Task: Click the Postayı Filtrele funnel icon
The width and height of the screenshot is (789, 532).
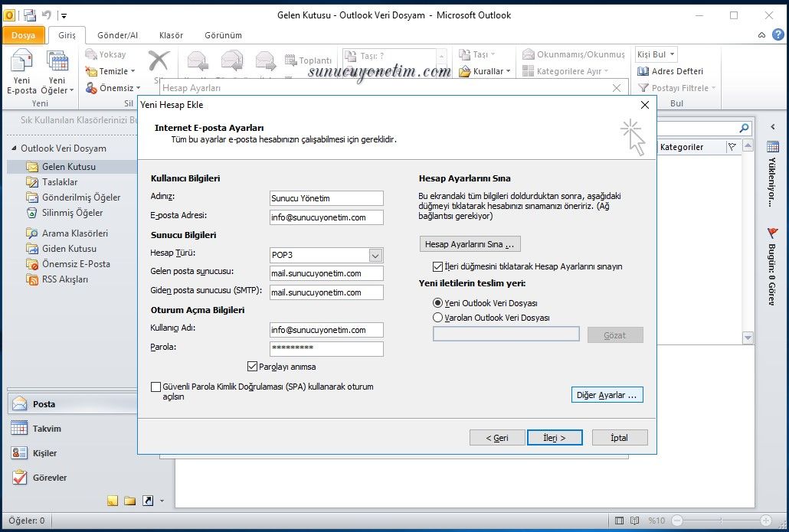Action: point(643,88)
